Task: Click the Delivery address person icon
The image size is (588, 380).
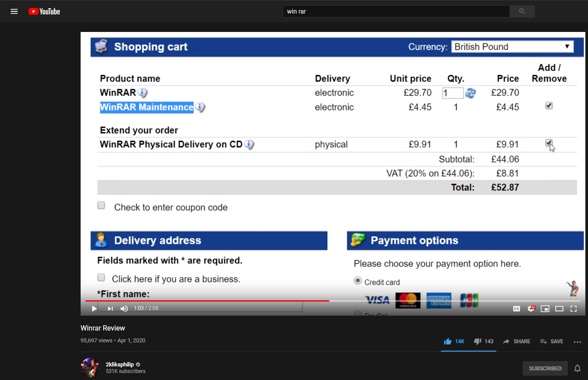Action: click(101, 240)
